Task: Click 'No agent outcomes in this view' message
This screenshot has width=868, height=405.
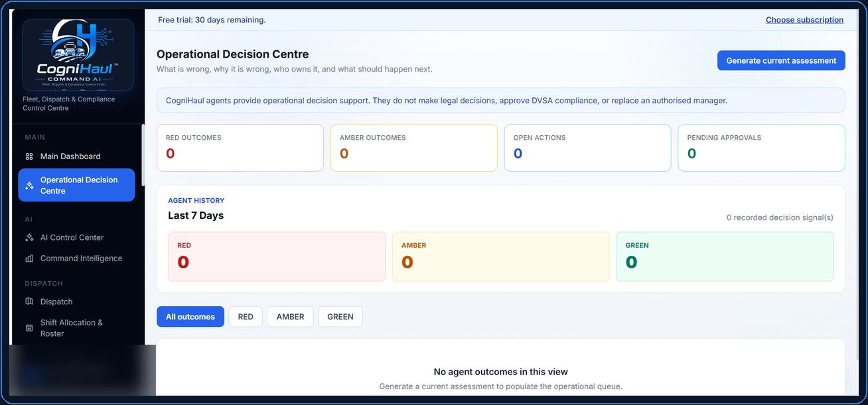Action: click(x=501, y=372)
